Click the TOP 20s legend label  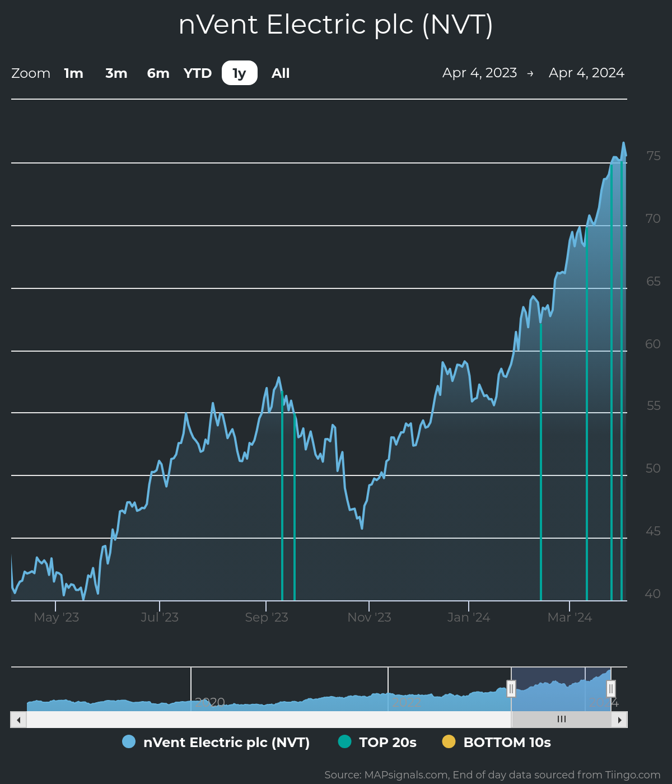click(388, 742)
